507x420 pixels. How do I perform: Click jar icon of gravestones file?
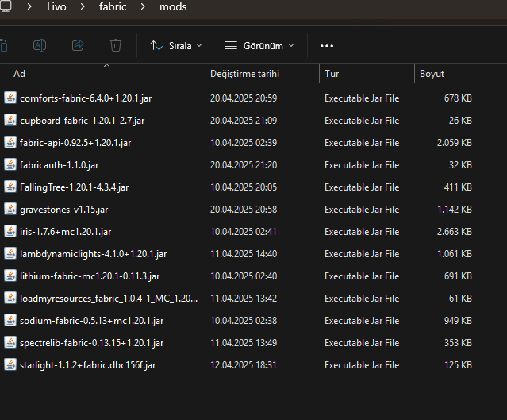pos(10,209)
